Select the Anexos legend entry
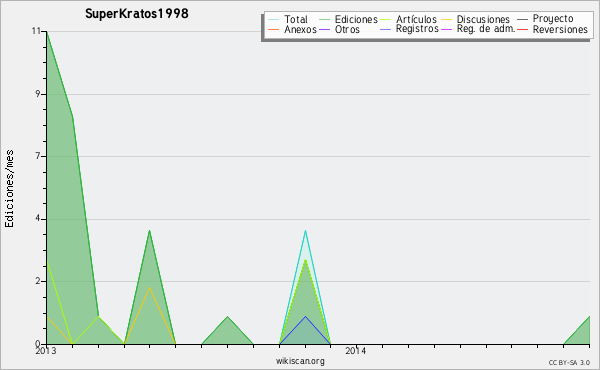The width and height of the screenshot is (600, 370). point(300,29)
